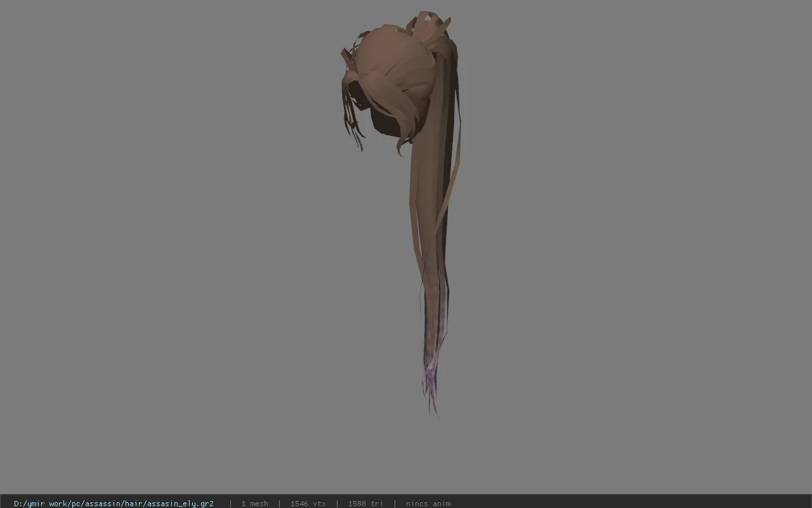Click the '1588 tri' triangle count
Viewport: 812px width, 508px height.
pyautogui.click(x=365, y=504)
